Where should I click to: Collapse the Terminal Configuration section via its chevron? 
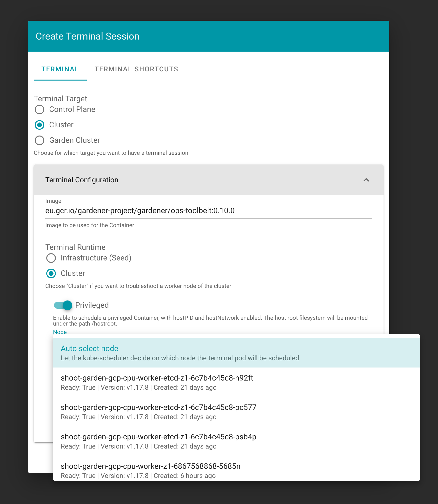click(366, 180)
